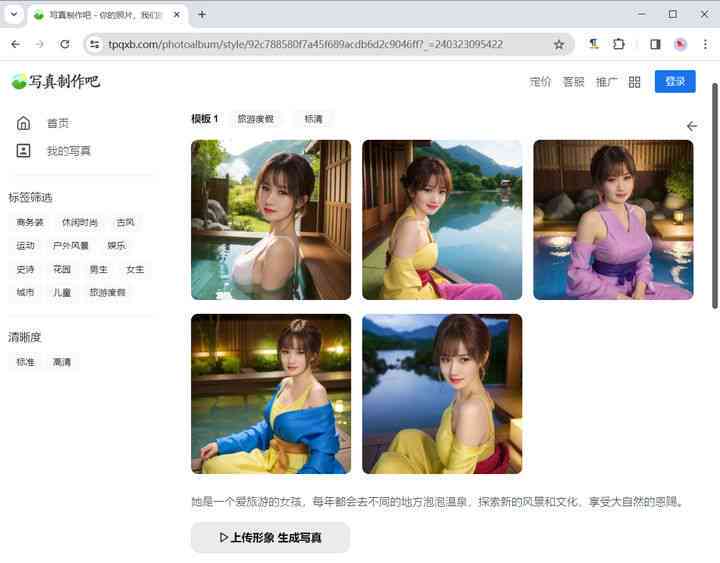Click the 我的写真 portrait icon
Image resolution: width=720 pixels, height=563 pixels.
coord(23,151)
